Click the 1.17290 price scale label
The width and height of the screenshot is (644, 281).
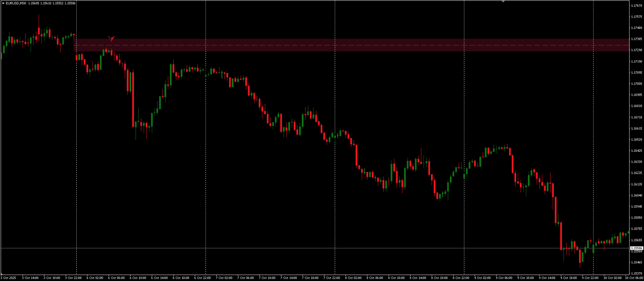point(636,50)
